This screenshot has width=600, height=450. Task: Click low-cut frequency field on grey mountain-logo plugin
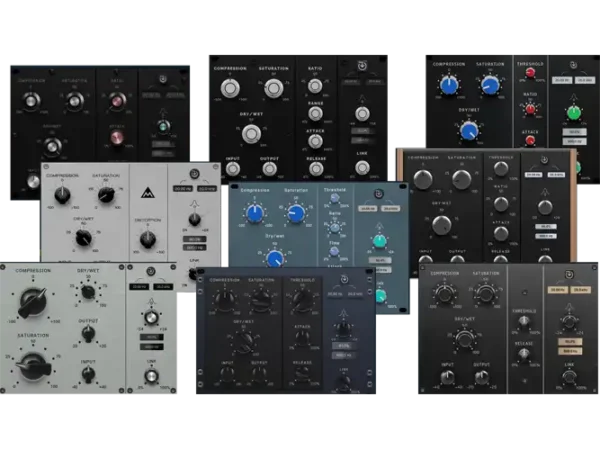click(x=183, y=189)
